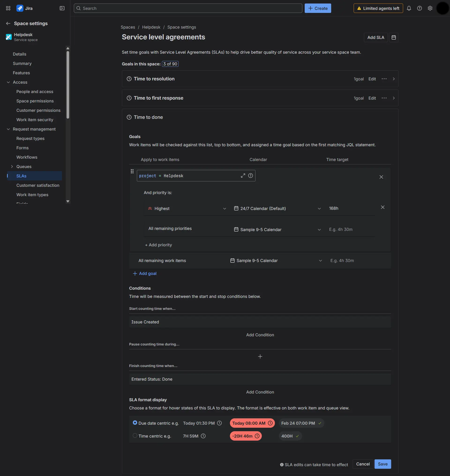Image resolution: width=450 pixels, height=476 pixels.
Task: Remove the project = Helpdesk goal
Action: (x=381, y=177)
